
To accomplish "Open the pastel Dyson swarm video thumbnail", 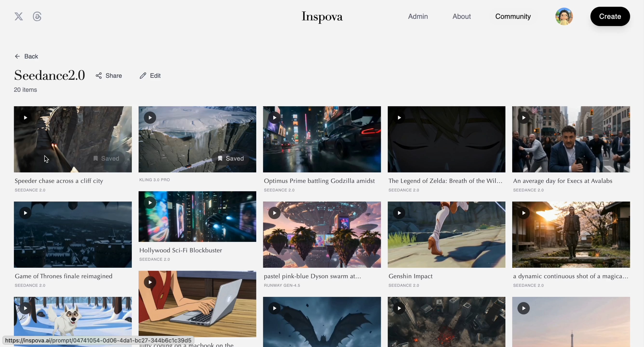I will (x=322, y=234).
